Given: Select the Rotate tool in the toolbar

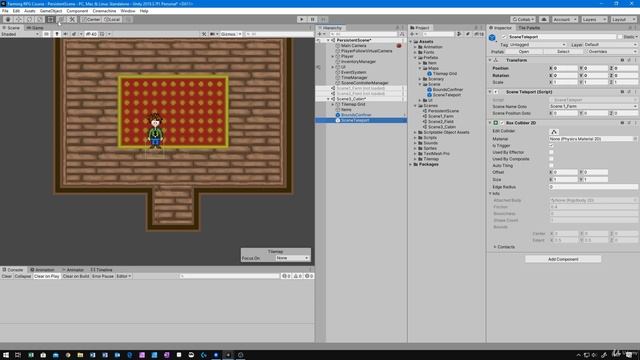Looking at the screenshot, I should [x=29, y=19].
